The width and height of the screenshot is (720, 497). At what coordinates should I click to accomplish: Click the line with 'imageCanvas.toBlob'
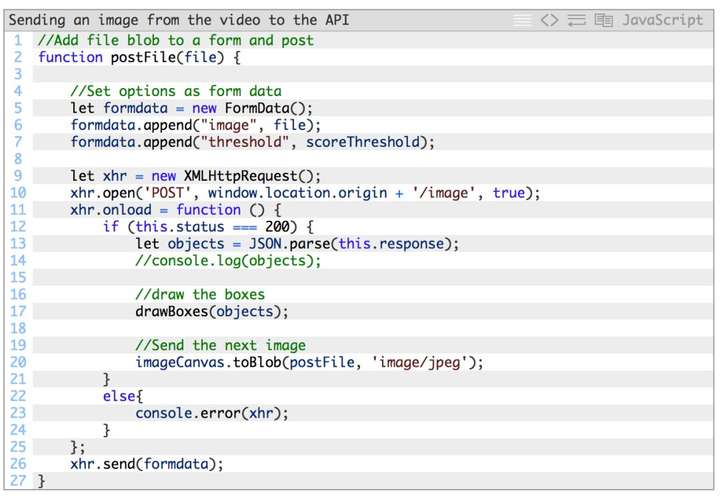point(309,362)
